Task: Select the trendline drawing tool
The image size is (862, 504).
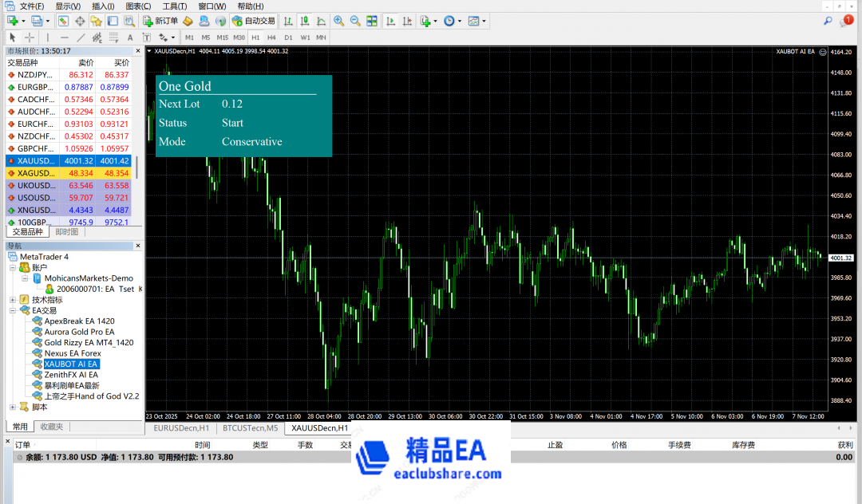Action: click(x=81, y=37)
